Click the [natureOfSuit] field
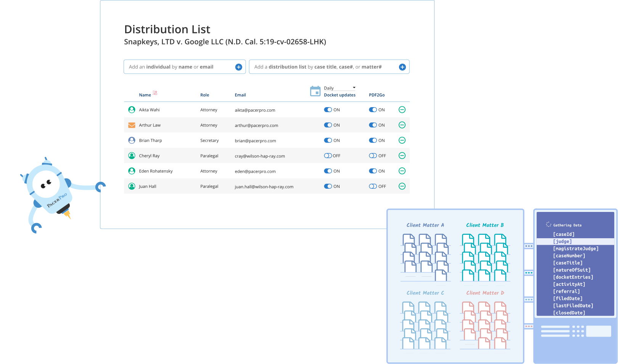 572,270
